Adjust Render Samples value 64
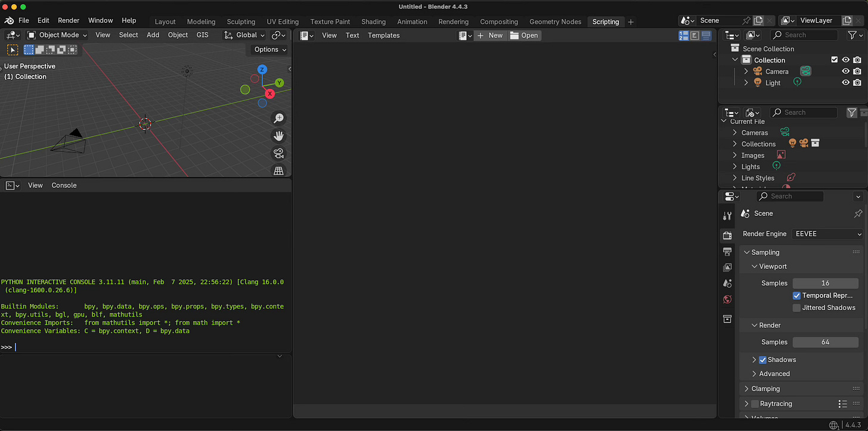The width and height of the screenshot is (868, 431). pos(825,342)
